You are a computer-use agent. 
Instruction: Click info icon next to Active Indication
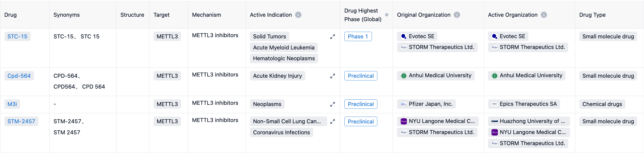pos(298,15)
